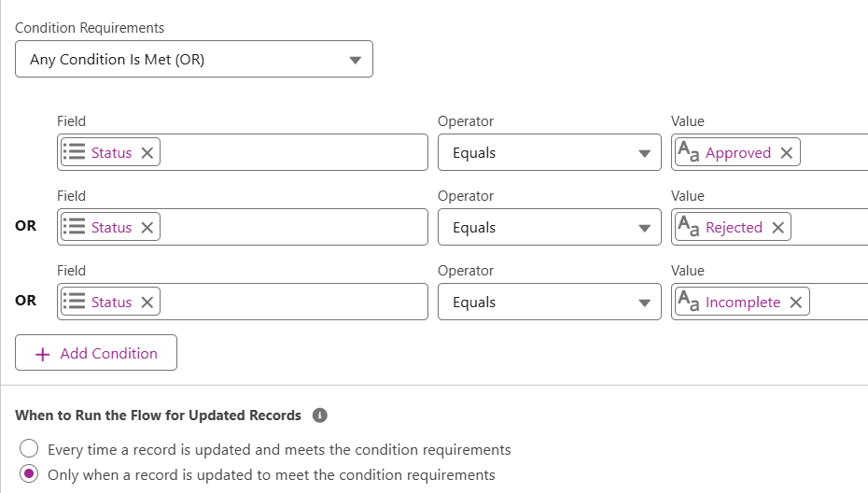Click the info icon beside Updated Records heading
The width and height of the screenshot is (868, 493).
(319, 416)
